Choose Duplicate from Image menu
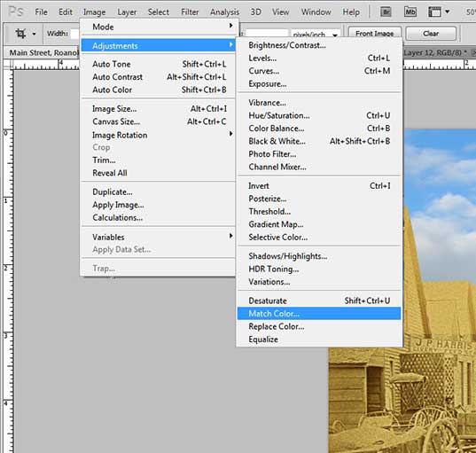The height and width of the screenshot is (453, 476). [158, 191]
